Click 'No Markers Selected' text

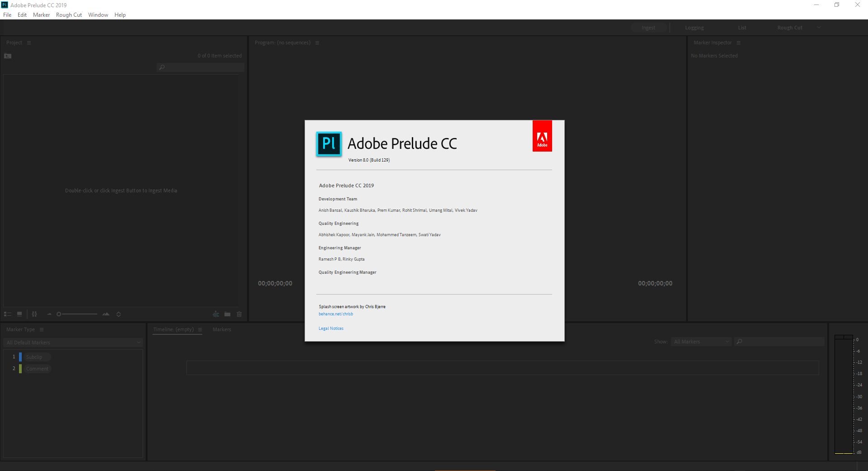[714, 56]
